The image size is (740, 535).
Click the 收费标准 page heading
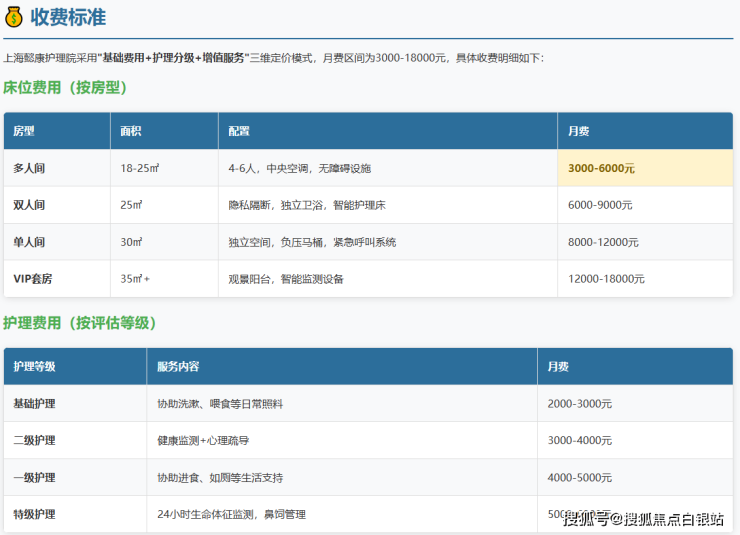tap(68, 18)
